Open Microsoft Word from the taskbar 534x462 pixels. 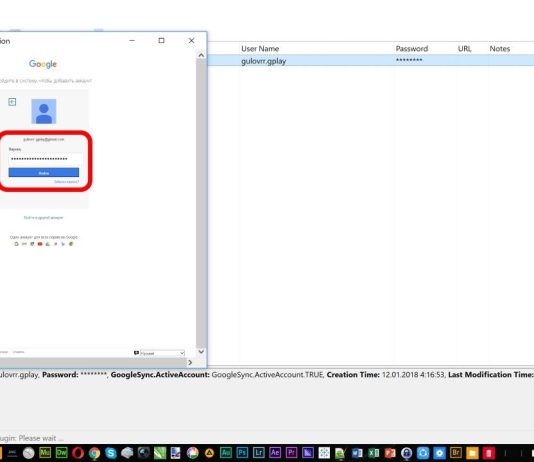tap(357, 453)
